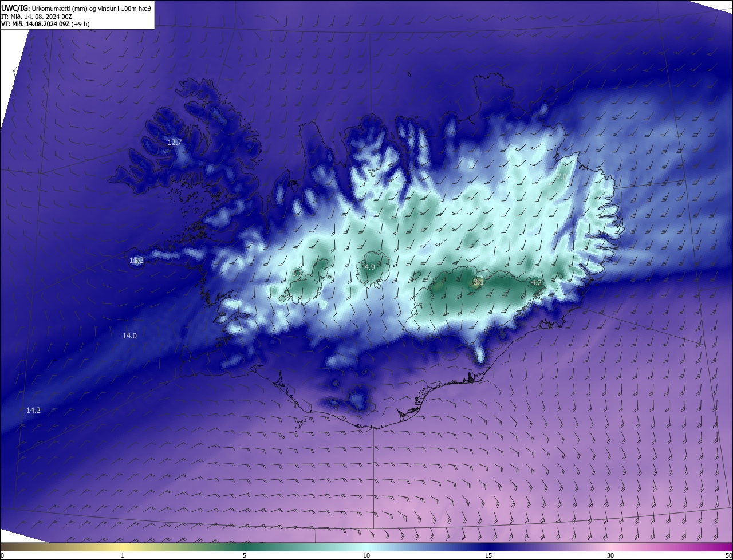
Task: Click the 10 tick label on the color scale
Action: pyautogui.click(x=366, y=555)
